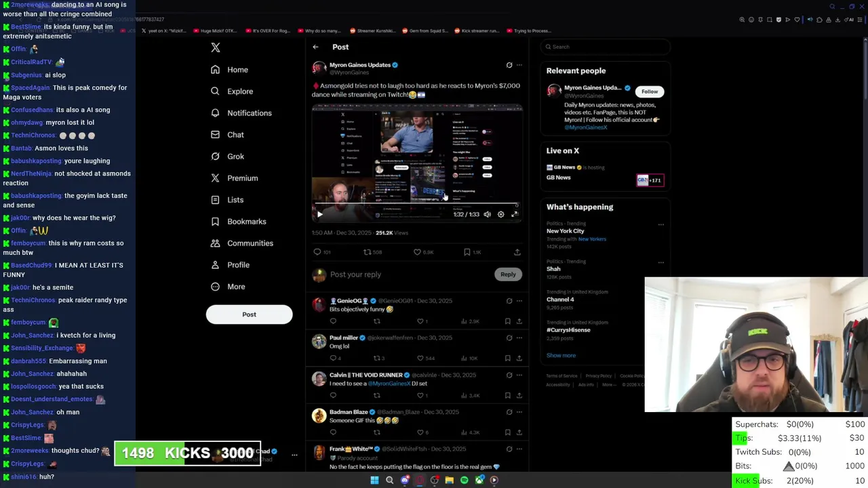Image resolution: width=868 pixels, height=488 pixels.
Task: Open Chat in the sidebar
Action: click(227, 135)
